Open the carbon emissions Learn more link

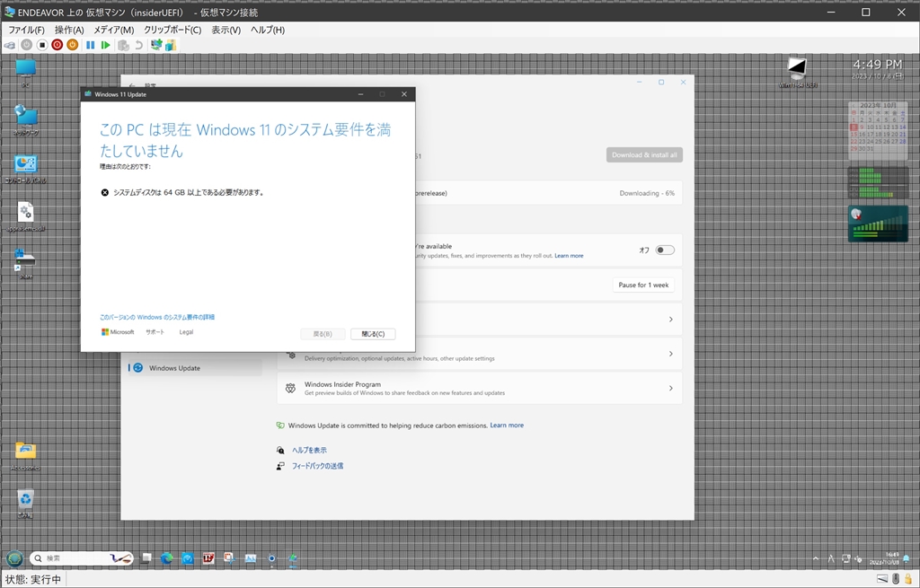point(507,426)
